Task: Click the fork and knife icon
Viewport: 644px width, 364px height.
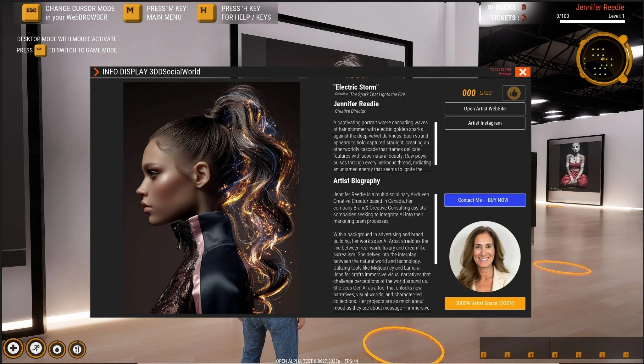Action: tap(77, 350)
